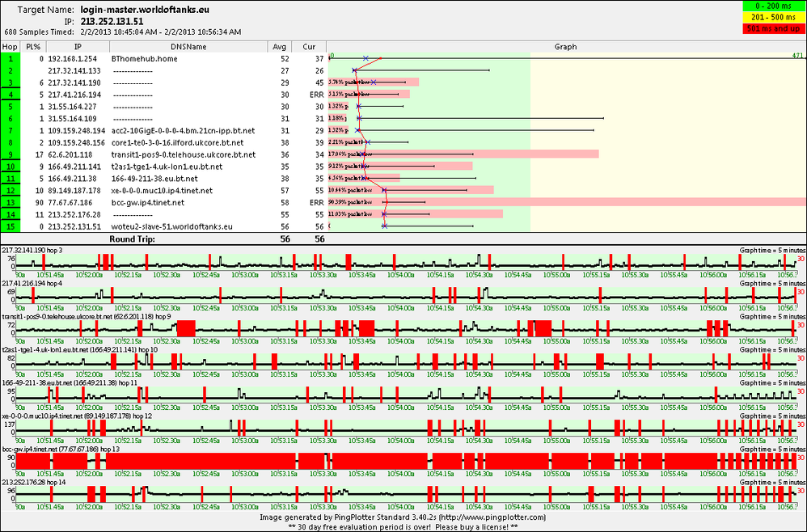
Task: Click the PL% column header
Action: (x=33, y=47)
